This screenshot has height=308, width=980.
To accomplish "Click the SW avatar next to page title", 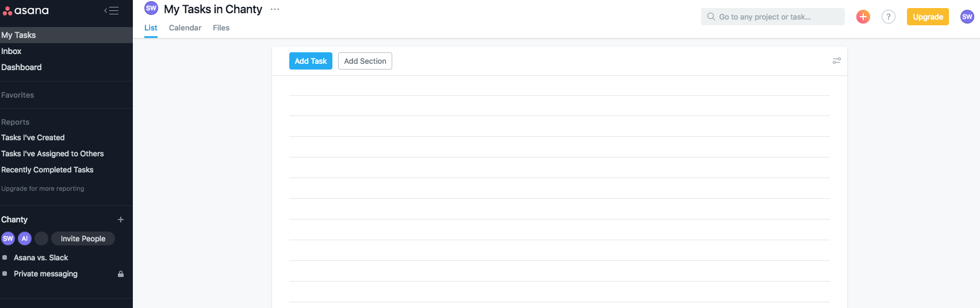I will [x=151, y=8].
